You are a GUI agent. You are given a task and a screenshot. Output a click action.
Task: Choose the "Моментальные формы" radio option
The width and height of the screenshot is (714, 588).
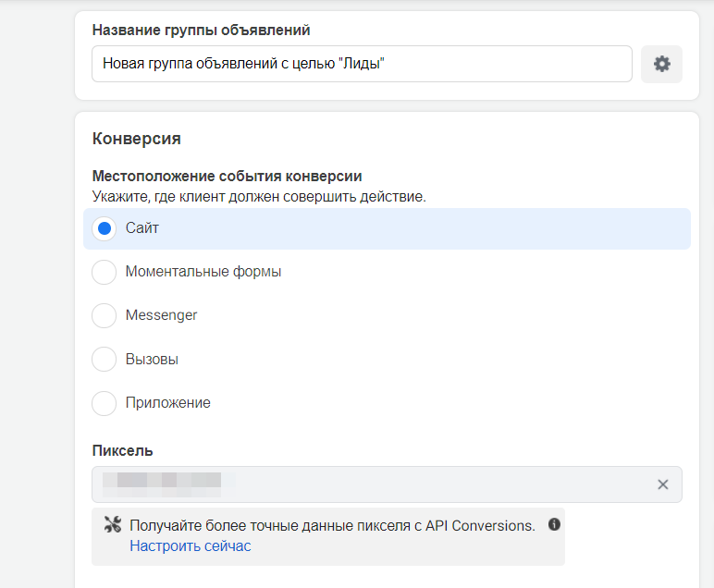105,272
